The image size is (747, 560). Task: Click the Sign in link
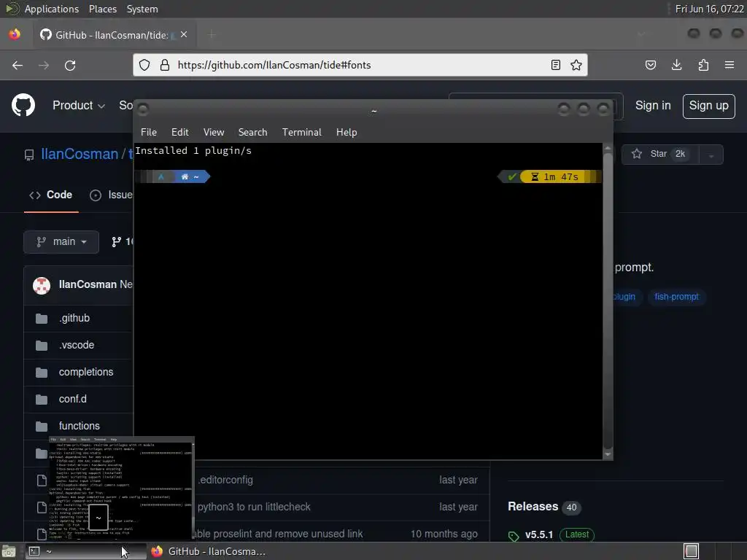tap(653, 106)
